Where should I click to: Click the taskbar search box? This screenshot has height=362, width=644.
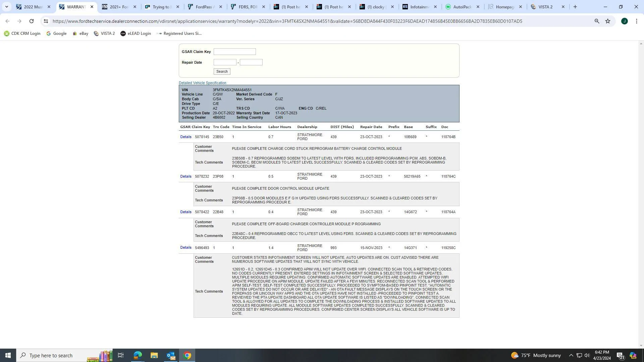point(64,355)
